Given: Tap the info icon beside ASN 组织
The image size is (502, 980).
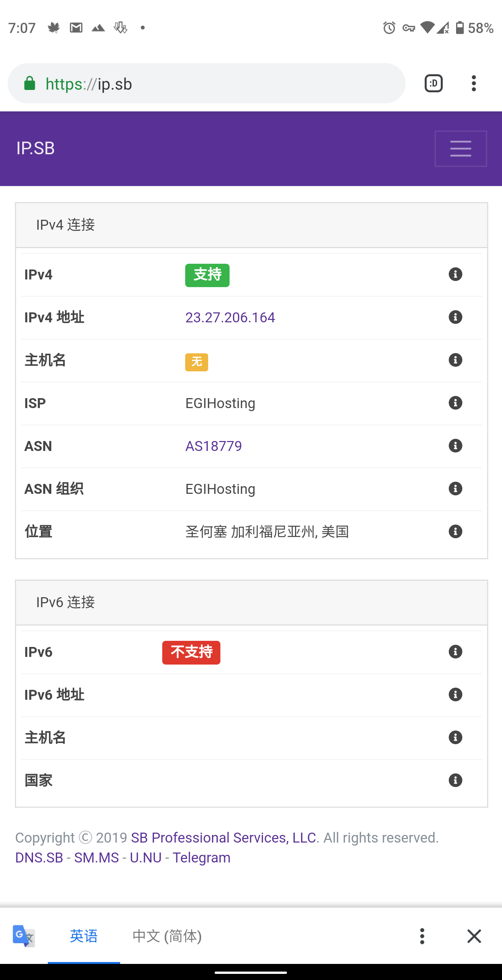Looking at the screenshot, I should click(455, 489).
